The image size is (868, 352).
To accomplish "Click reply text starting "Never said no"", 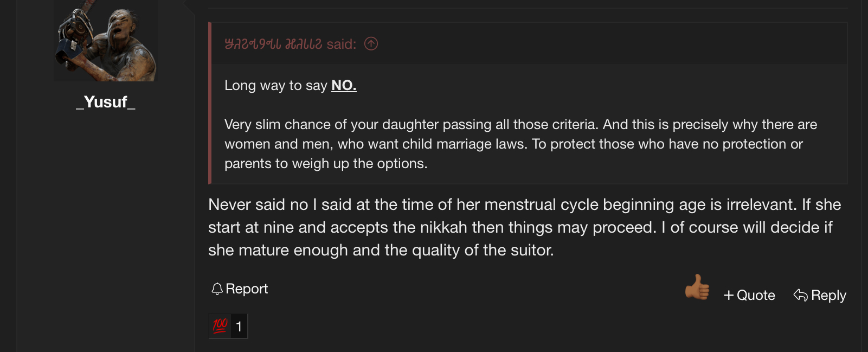I will coord(524,227).
